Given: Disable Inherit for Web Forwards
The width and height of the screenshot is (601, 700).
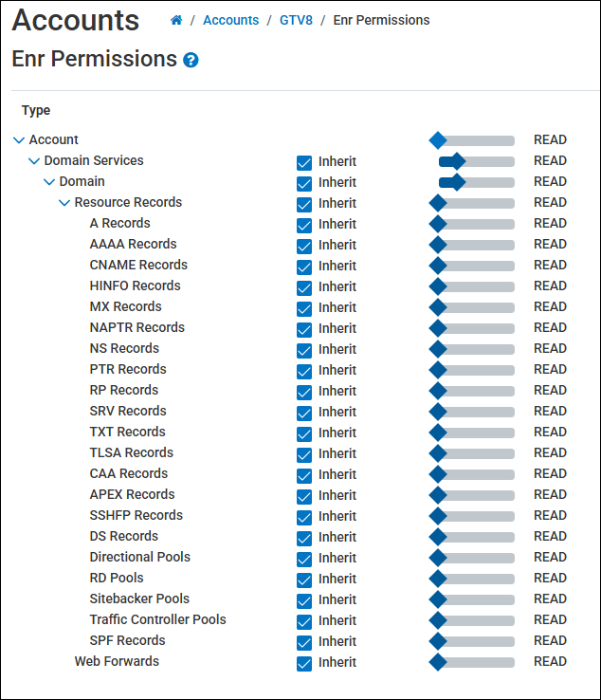Looking at the screenshot, I should pos(304,663).
